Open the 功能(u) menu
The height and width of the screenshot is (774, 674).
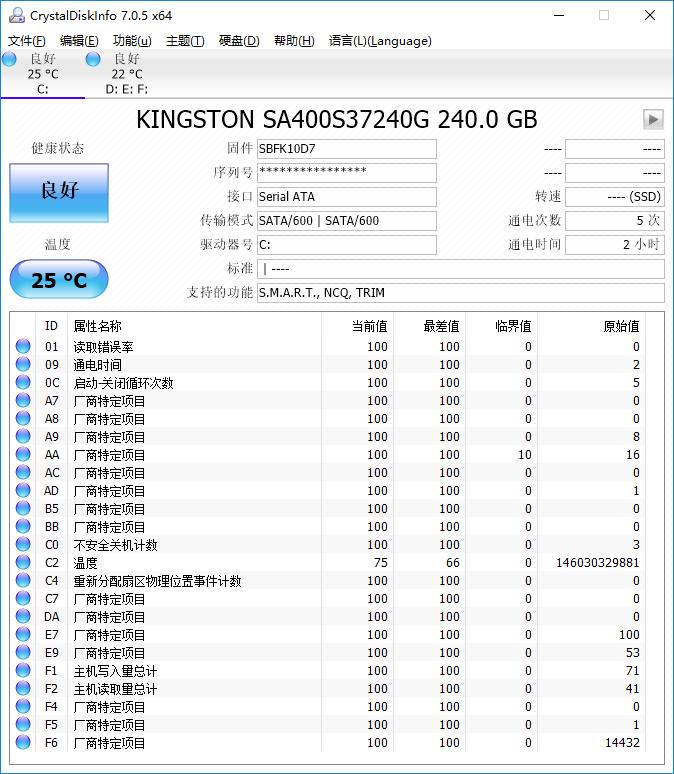click(x=132, y=41)
